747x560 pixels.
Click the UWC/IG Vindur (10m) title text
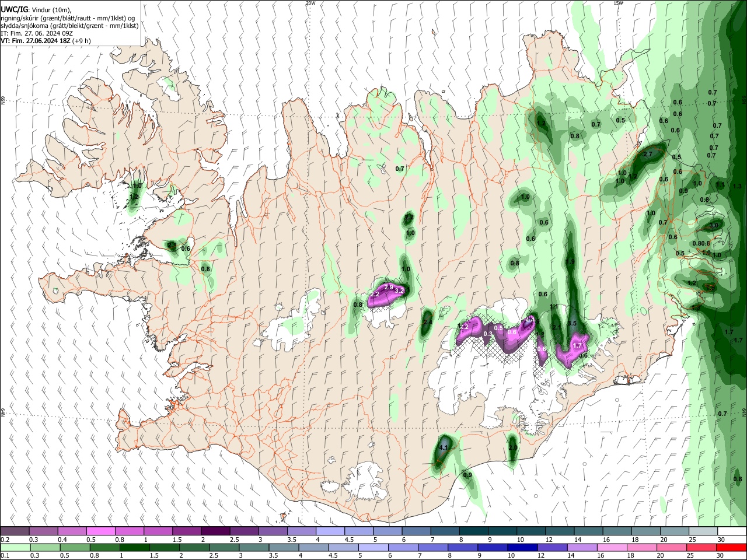coord(35,9)
